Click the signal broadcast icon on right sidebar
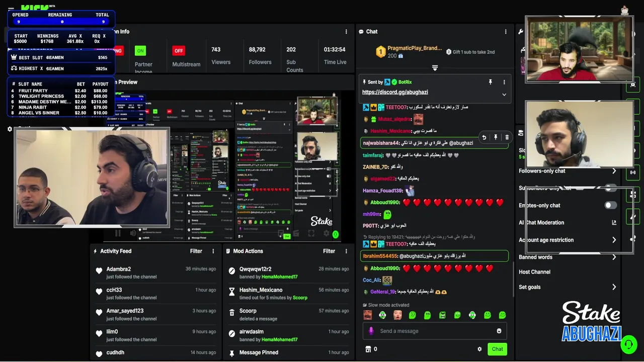This screenshot has width=644, height=362. [632, 172]
